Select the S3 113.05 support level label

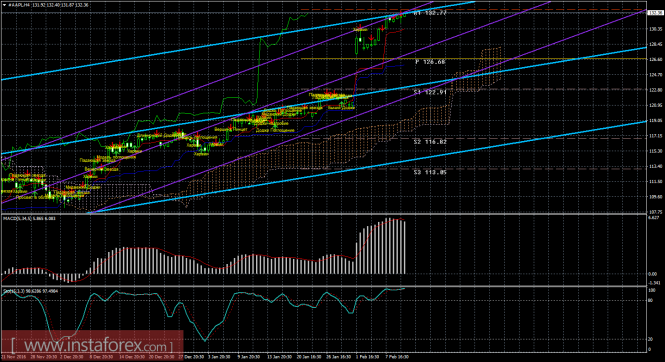point(430,172)
